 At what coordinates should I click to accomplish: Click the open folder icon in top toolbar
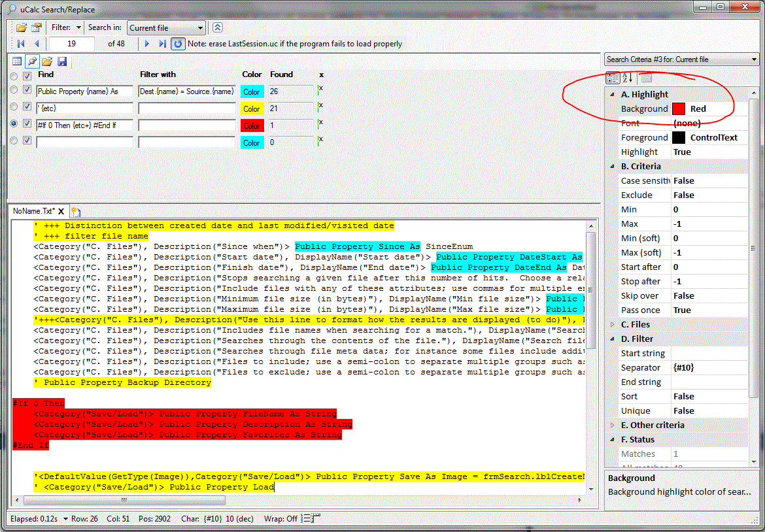pyautogui.click(x=21, y=27)
